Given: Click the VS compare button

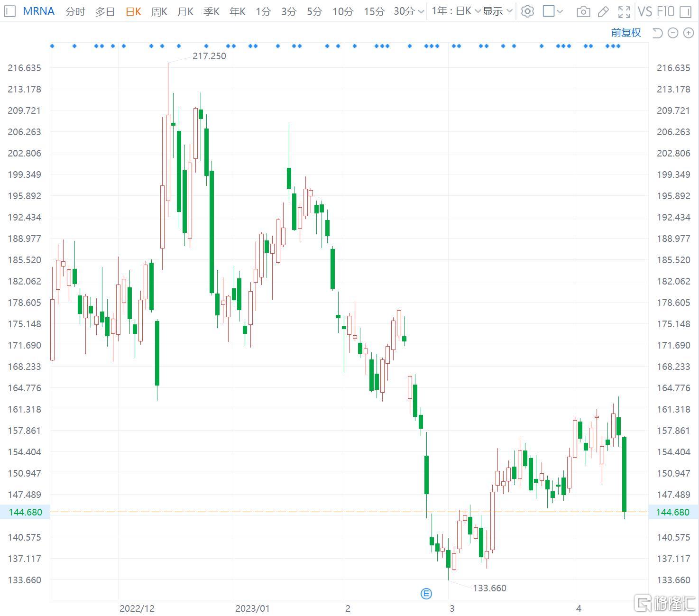Looking at the screenshot, I should pos(645,11).
